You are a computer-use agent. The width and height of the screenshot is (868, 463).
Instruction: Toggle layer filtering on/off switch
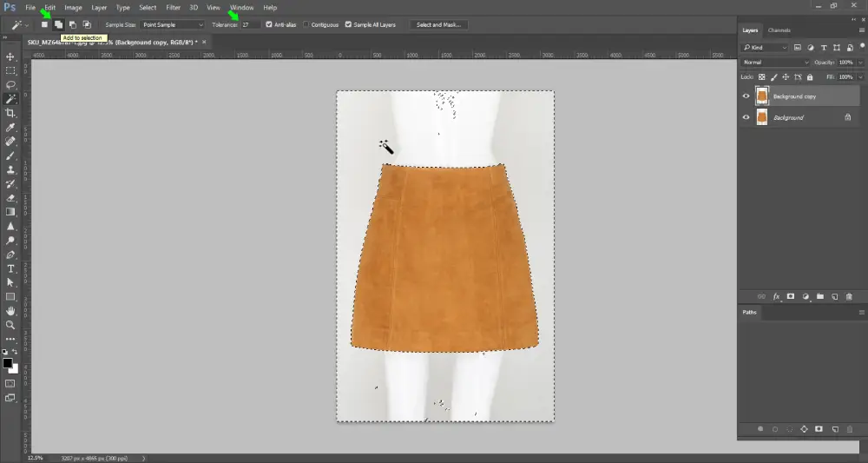coord(863,47)
